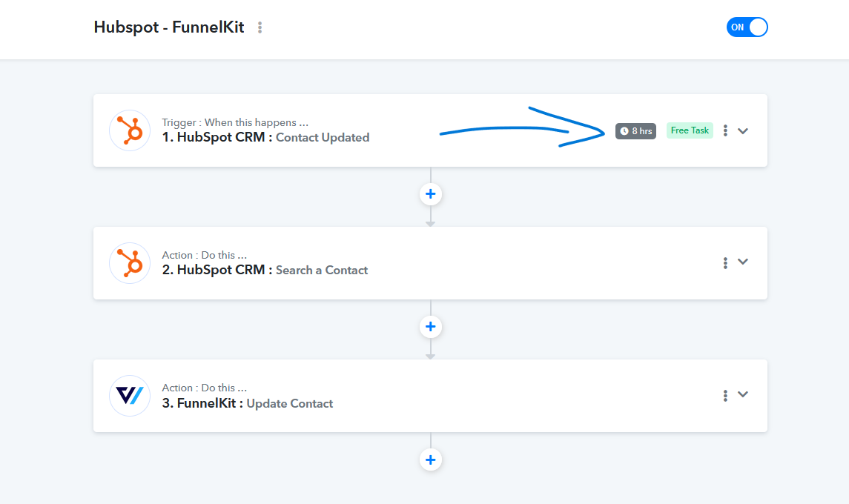Image resolution: width=849 pixels, height=504 pixels.
Task: Add step between Search Contact and FunnelKit
Action: point(431,327)
